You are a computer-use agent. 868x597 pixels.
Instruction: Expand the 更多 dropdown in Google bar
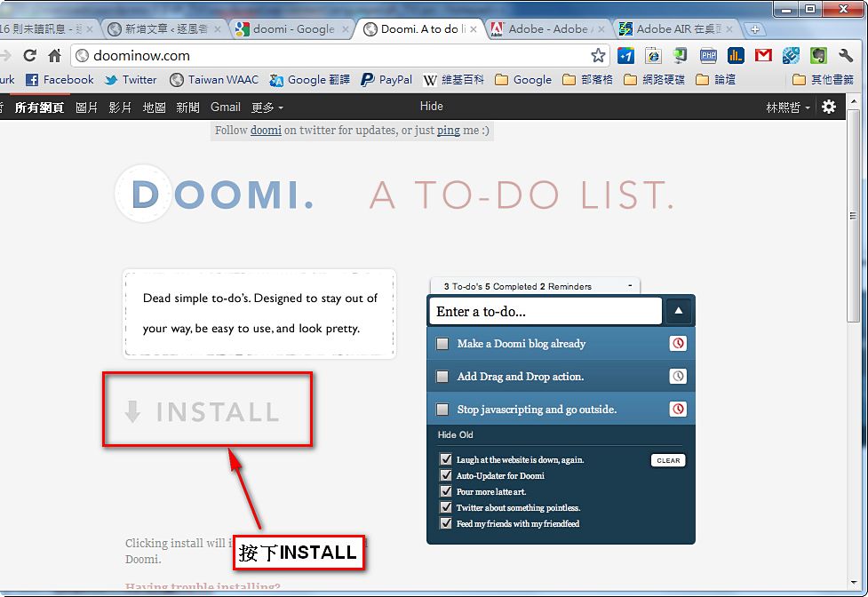(x=267, y=107)
